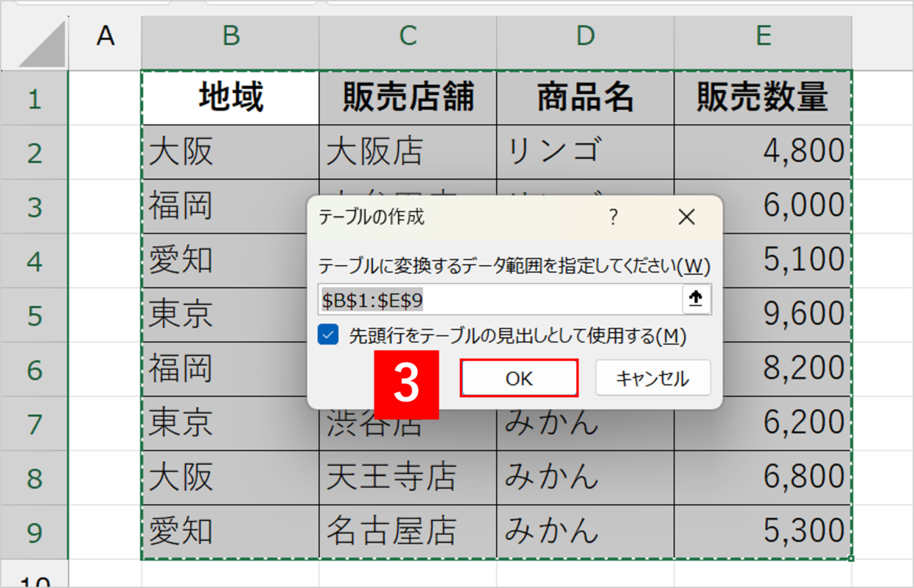Close the テーブルの作成 dialog
Screen dimensions: 914x588
tap(686, 217)
